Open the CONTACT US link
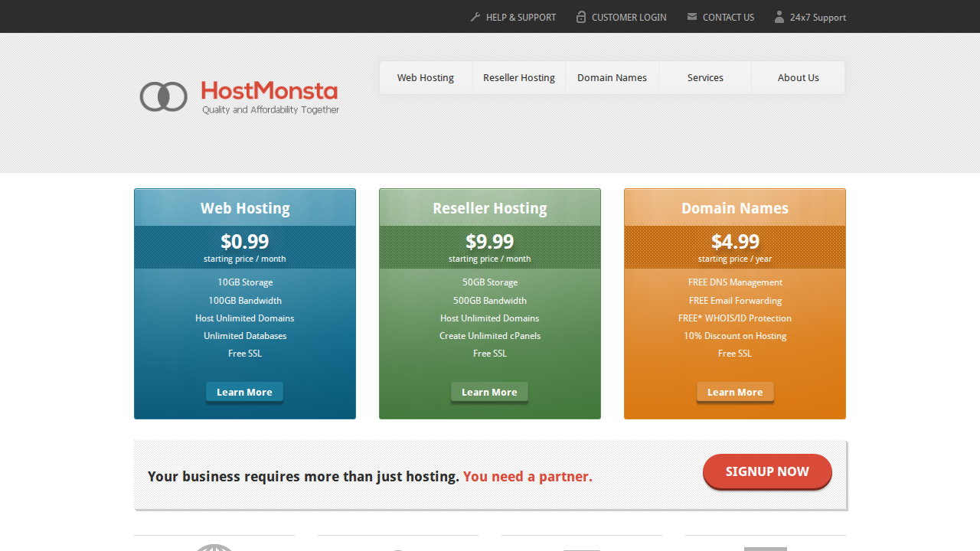This screenshot has width=980, height=551. (x=728, y=17)
